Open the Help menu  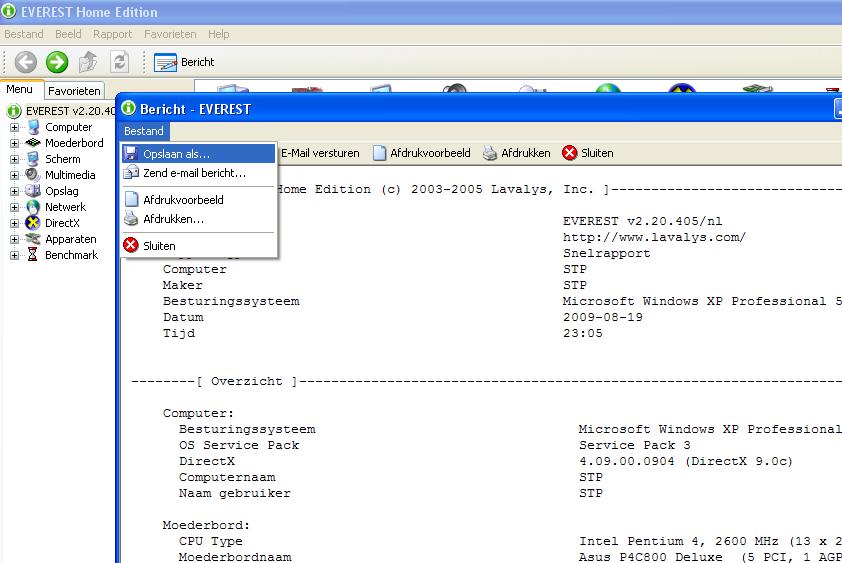[219, 34]
